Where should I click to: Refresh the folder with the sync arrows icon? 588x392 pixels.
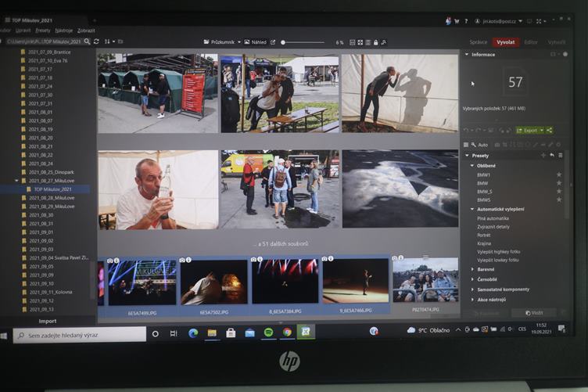96,41
